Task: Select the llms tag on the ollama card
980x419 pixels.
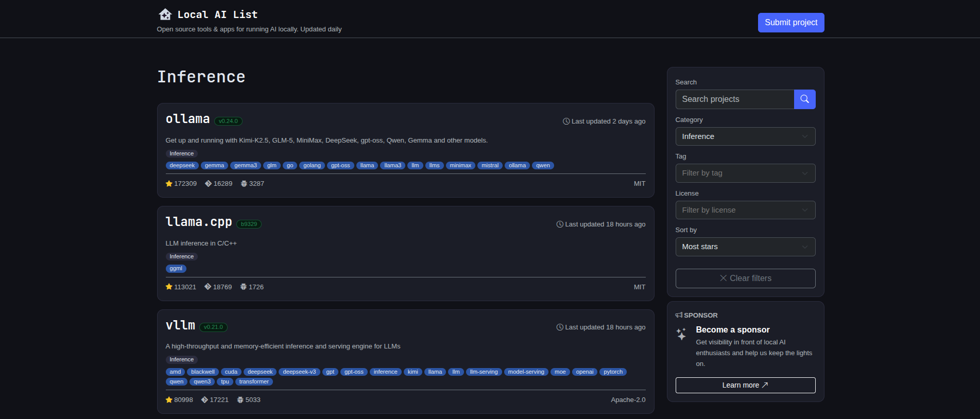Action: click(435, 166)
